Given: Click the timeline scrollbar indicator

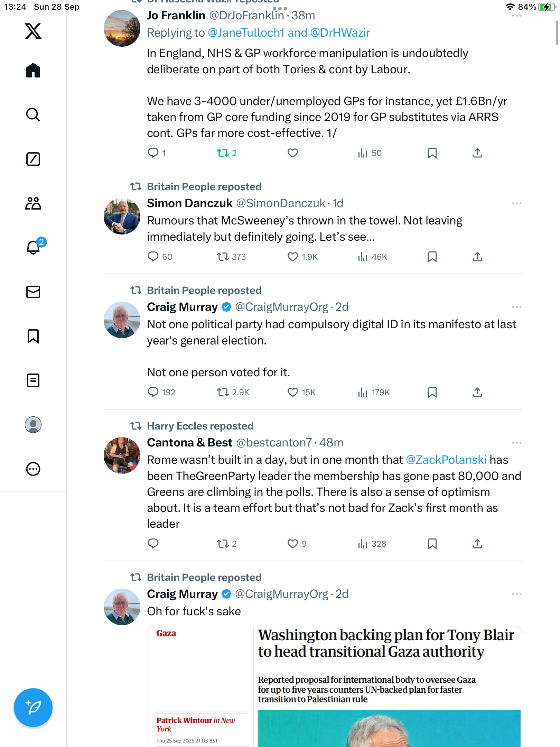Looking at the screenshot, I should (x=556, y=33).
